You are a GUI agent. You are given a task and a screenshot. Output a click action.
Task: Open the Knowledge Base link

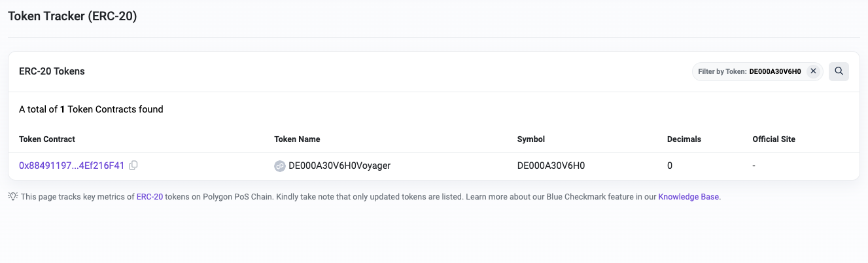point(689,196)
